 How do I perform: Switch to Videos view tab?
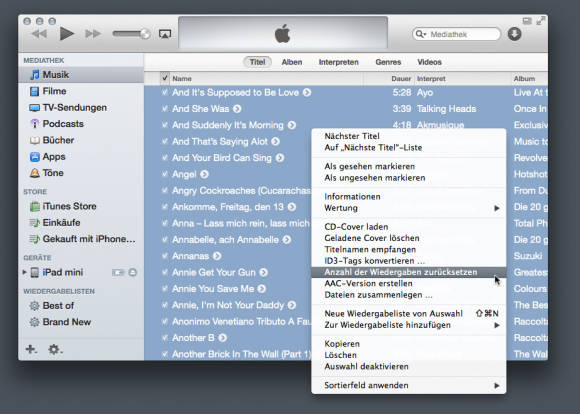(x=429, y=62)
